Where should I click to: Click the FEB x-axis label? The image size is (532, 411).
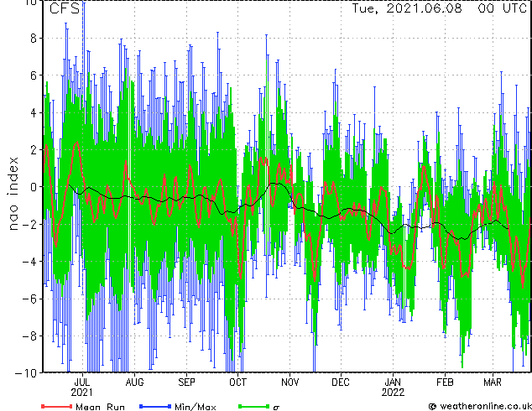pyautogui.click(x=445, y=382)
